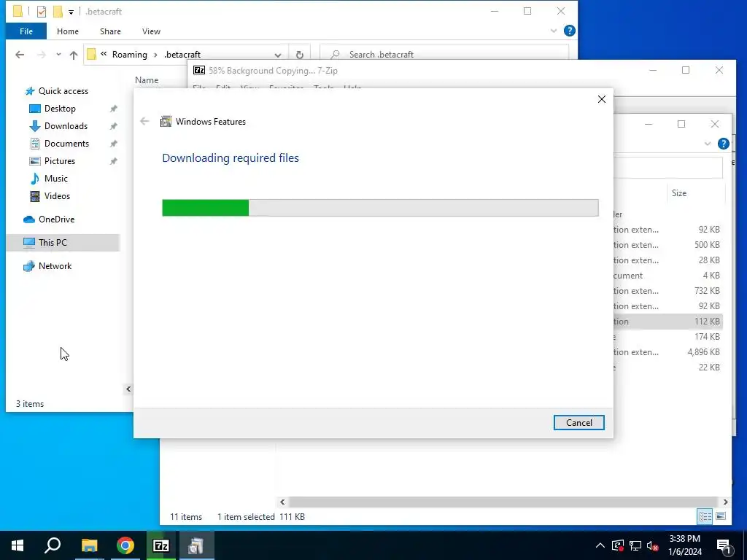Click the Windows Features title icon
This screenshot has width=747, height=560.
[x=166, y=122]
